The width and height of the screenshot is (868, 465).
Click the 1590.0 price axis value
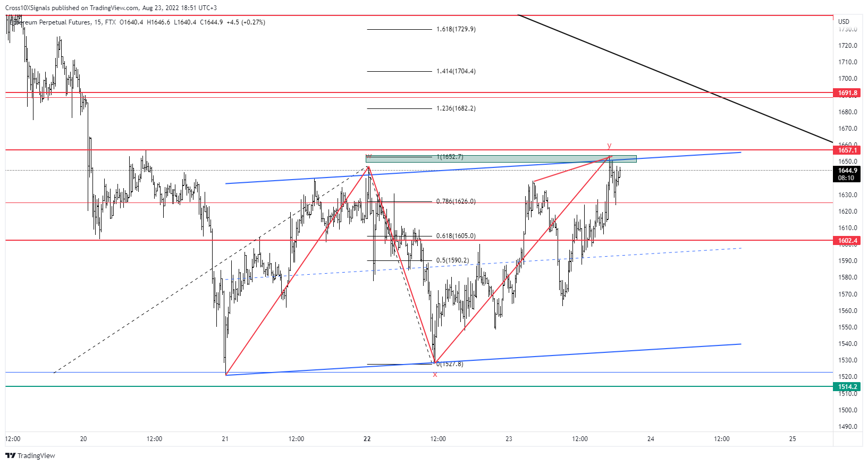click(848, 261)
